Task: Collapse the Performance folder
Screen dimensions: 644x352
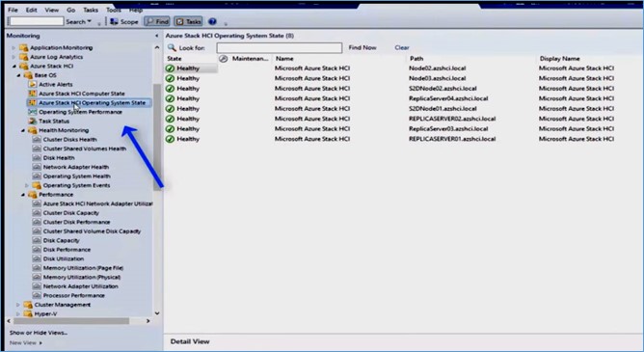Action: tap(23, 195)
